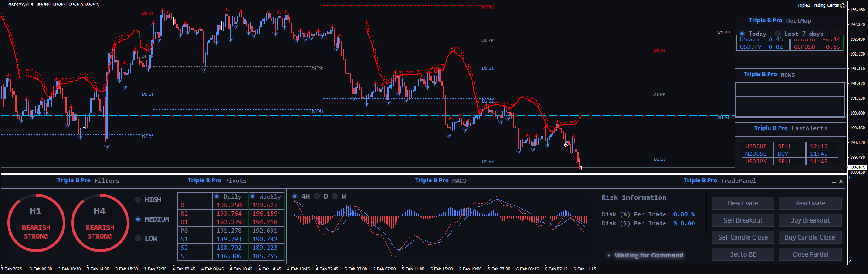Expand the Waiting for Command arrow
Screen dimensions: 868x274
pyautogui.click(x=608, y=255)
